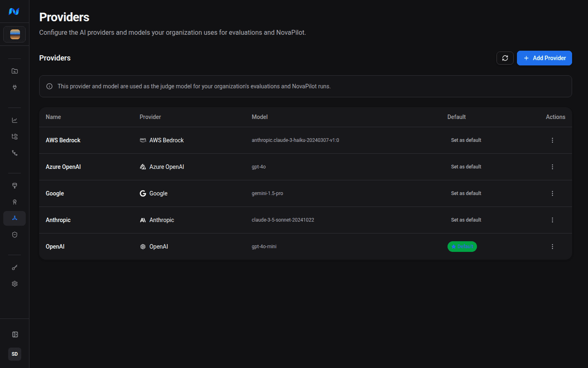Image resolution: width=588 pixels, height=368 pixels.
Task: Set Azure OpenAI as default
Action: pyautogui.click(x=466, y=167)
